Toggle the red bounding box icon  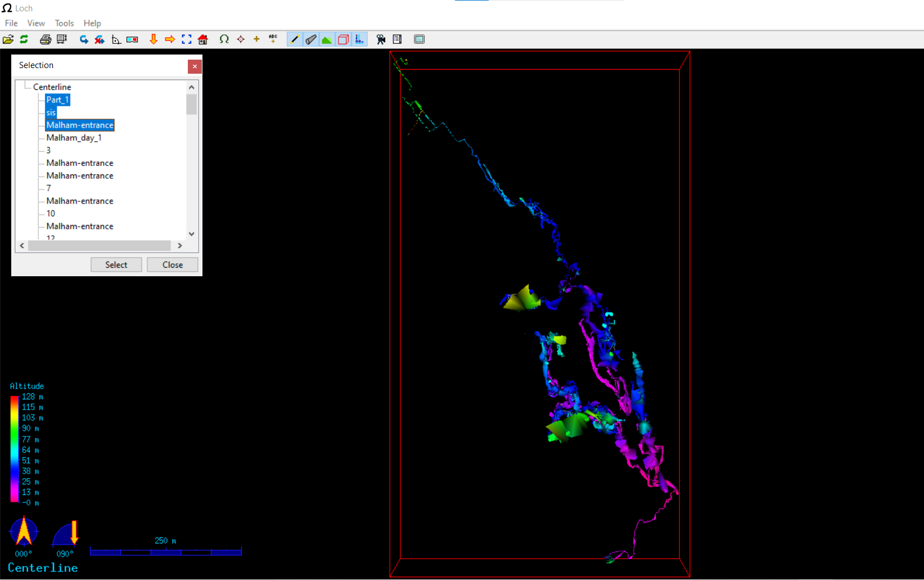coord(343,39)
